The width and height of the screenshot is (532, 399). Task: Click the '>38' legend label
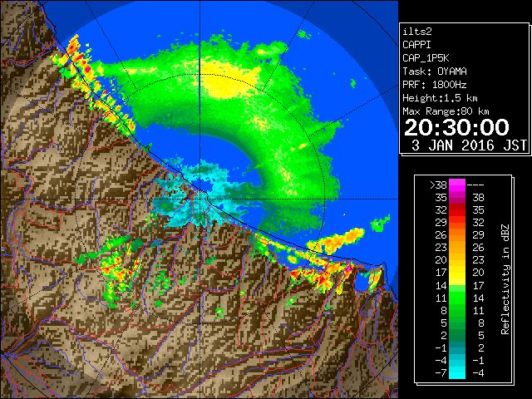(438, 185)
